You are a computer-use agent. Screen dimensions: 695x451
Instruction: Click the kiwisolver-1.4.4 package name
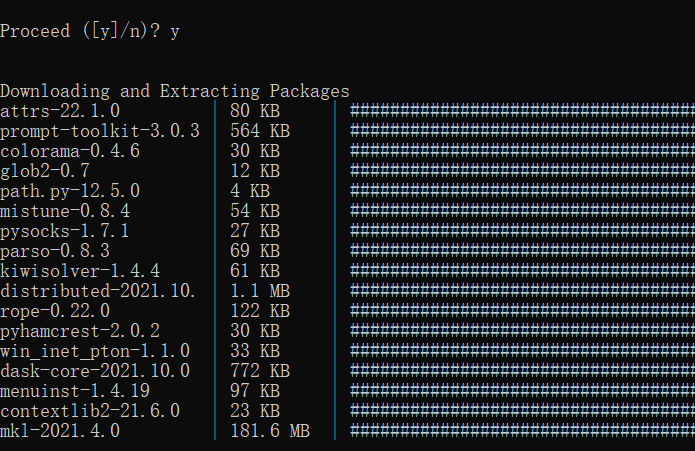tap(80, 271)
